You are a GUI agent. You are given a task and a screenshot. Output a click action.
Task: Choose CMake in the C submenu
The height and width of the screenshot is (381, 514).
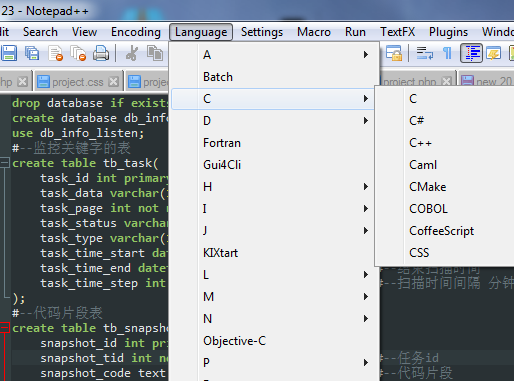[x=446, y=187]
